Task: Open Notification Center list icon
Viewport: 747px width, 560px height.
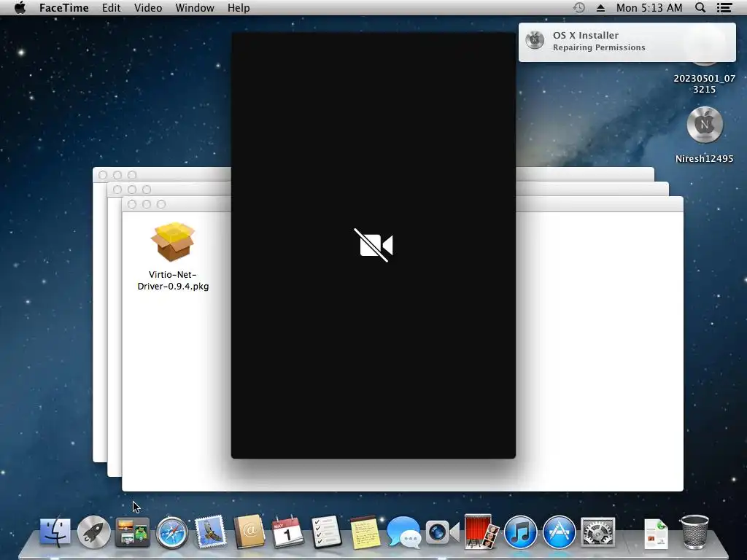Action: 724,7
